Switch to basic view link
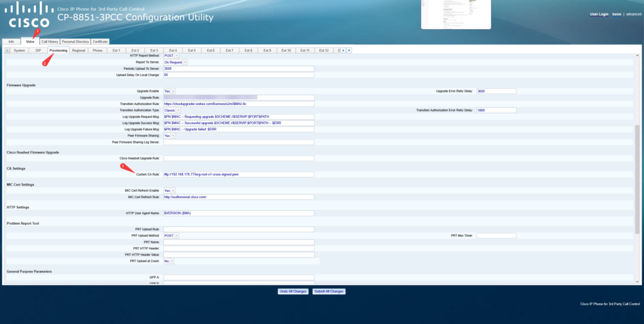Image resolution: width=644 pixels, height=324 pixels. click(x=617, y=14)
